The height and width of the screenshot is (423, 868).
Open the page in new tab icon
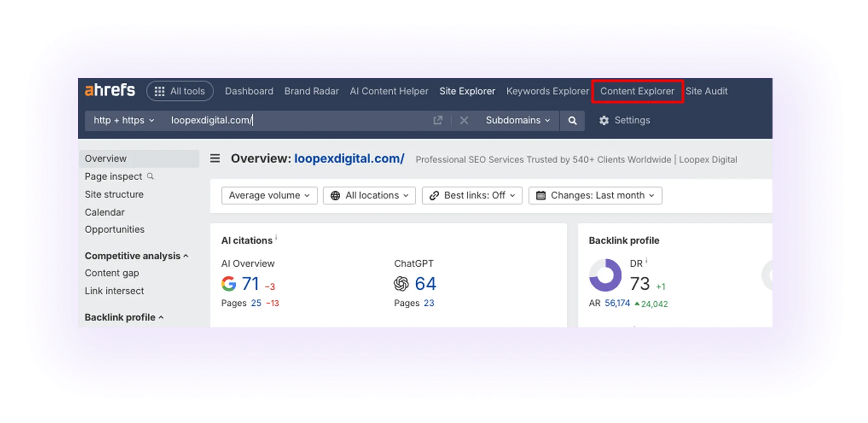click(438, 120)
